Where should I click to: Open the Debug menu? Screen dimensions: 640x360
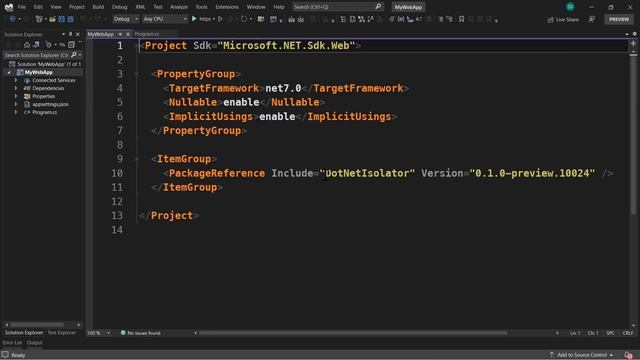pos(119,7)
